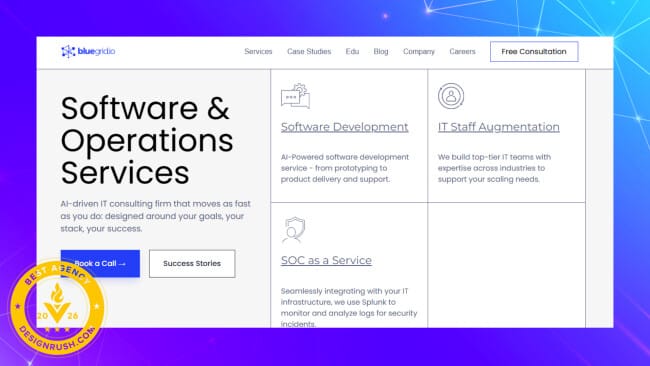650x366 pixels.
Task: Open the Software Development link
Action: pos(344,127)
